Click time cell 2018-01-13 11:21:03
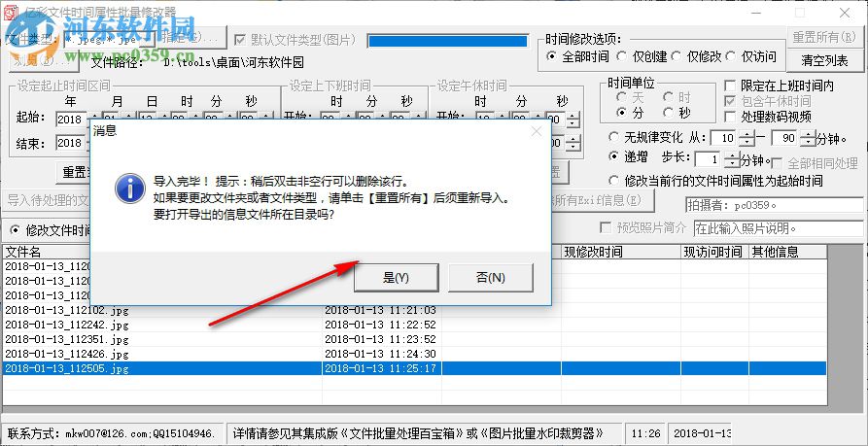 point(381,310)
